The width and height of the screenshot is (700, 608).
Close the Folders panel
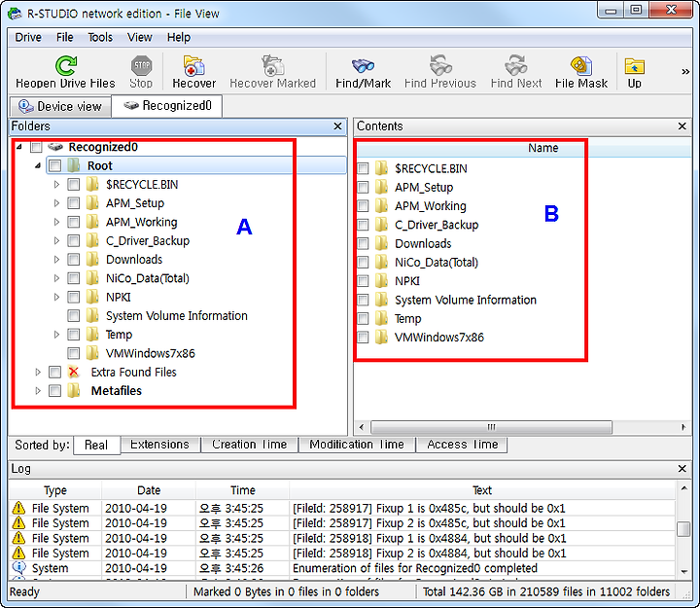click(338, 126)
